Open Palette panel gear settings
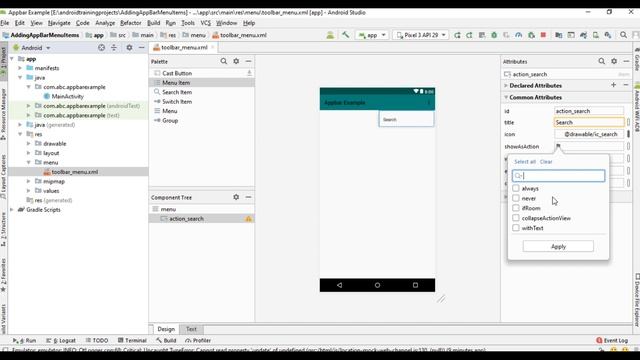 [x=236, y=61]
